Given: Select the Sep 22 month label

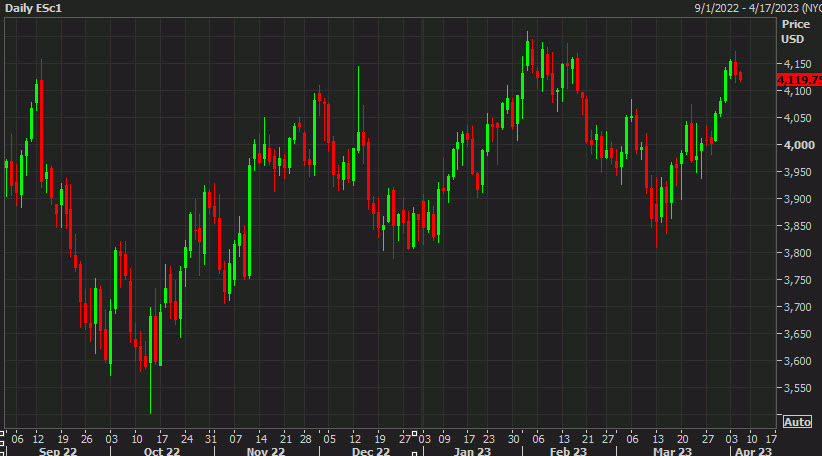Looking at the screenshot, I should tap(58, 451).
